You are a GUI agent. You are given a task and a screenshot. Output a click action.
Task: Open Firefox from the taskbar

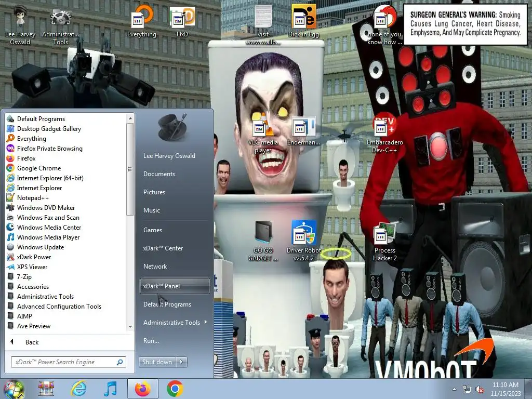point(142,389)
